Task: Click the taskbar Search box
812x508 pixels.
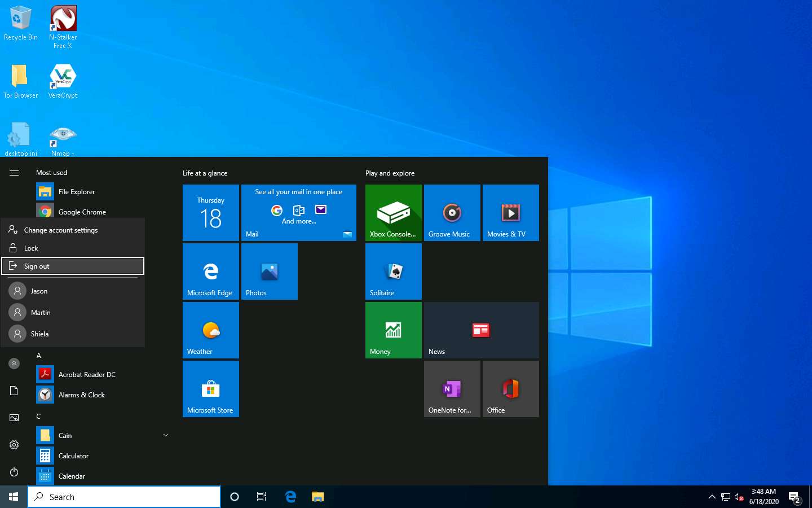Action: (x=124, y=497)
